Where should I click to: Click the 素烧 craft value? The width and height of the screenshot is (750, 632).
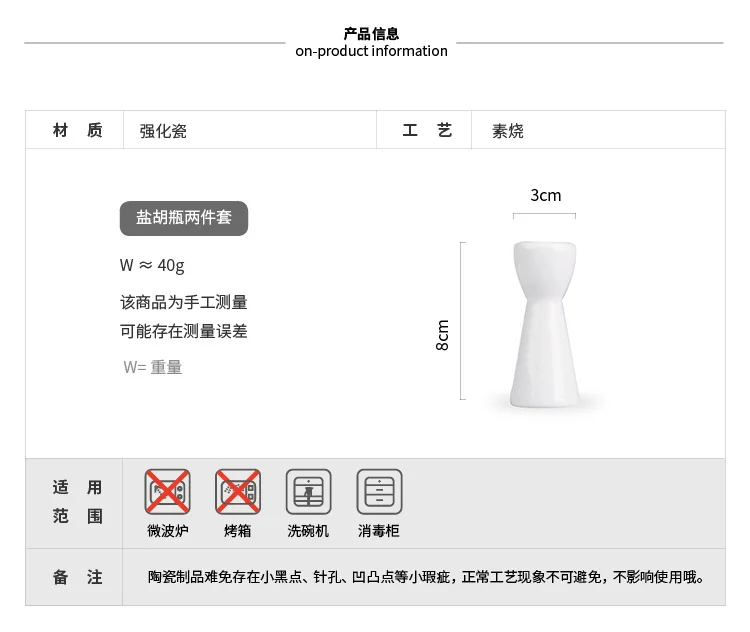click(x=508, y=131)
